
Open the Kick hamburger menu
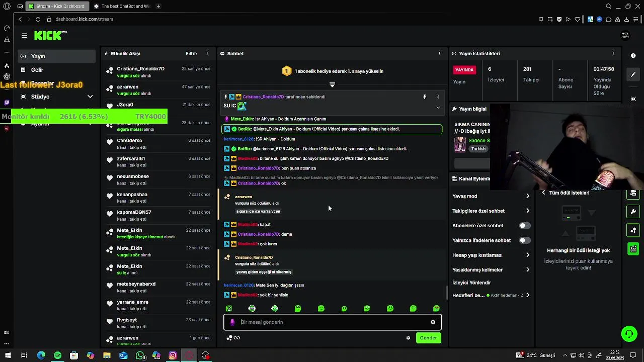(24, 35)
